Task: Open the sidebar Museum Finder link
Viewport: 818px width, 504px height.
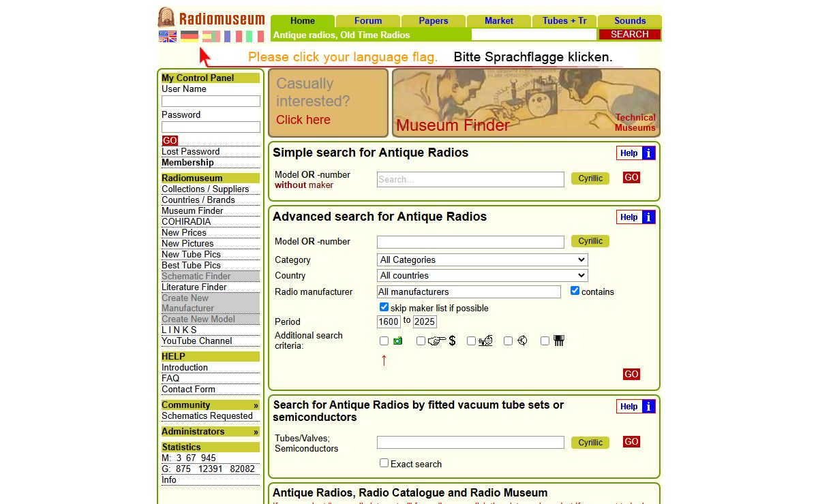Action: (x=192, y=211)
